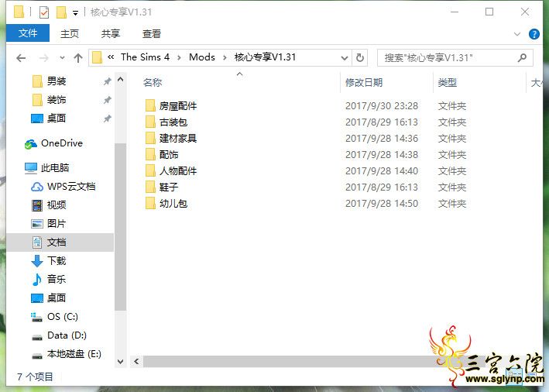
Task: Click the pin icon next to 男装
Action: point(107,81)
